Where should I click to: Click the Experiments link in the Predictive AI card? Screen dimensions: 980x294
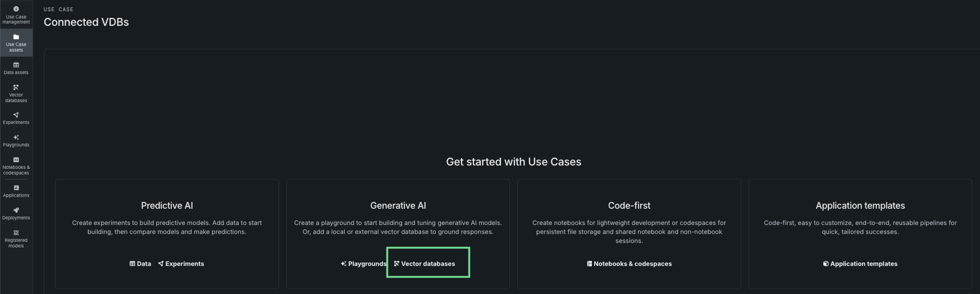tap(181, 264)
